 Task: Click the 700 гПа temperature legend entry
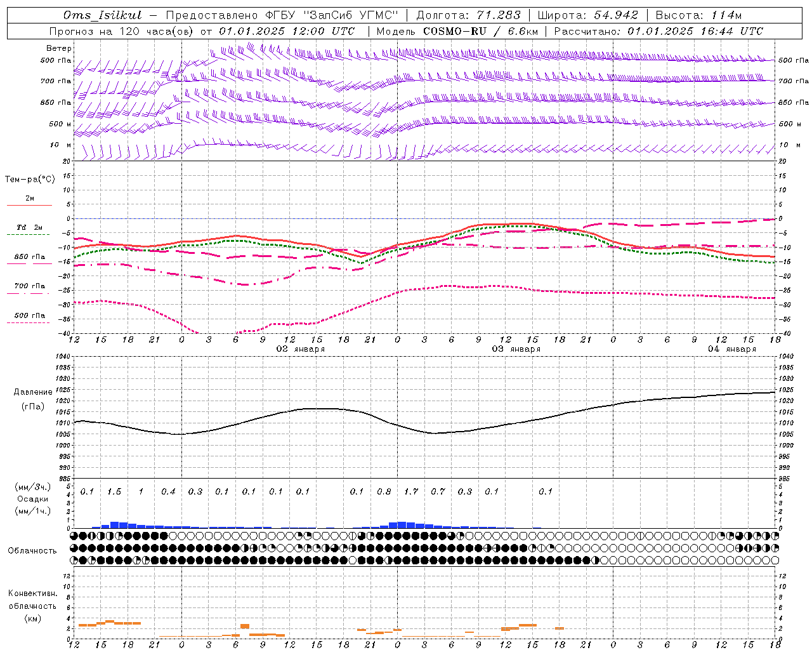pos(29,286)
